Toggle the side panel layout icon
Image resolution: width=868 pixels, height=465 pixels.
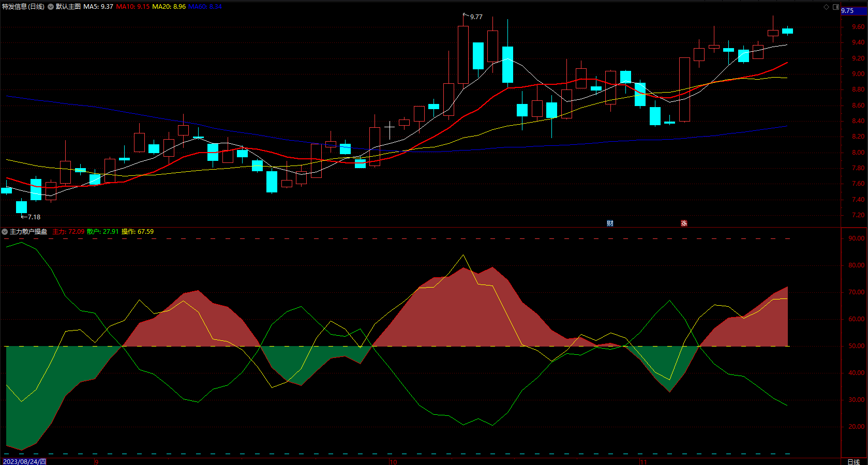[836, 7]
